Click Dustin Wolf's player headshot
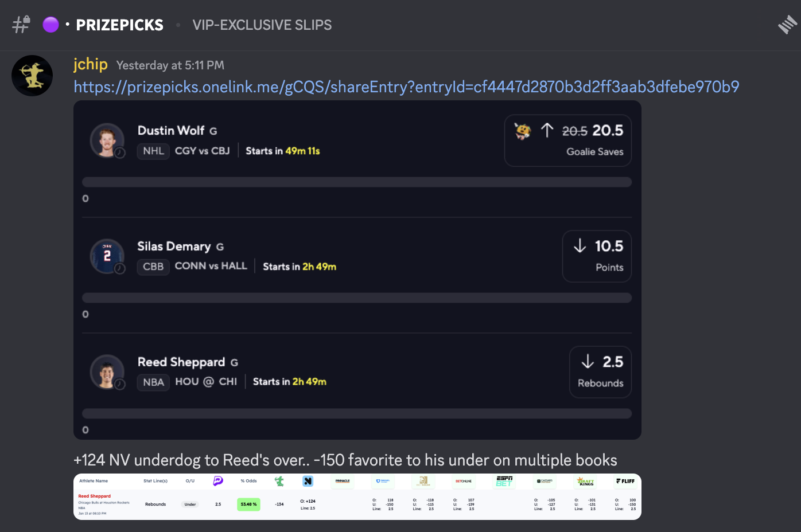801x532 pixels. point(107,140)
